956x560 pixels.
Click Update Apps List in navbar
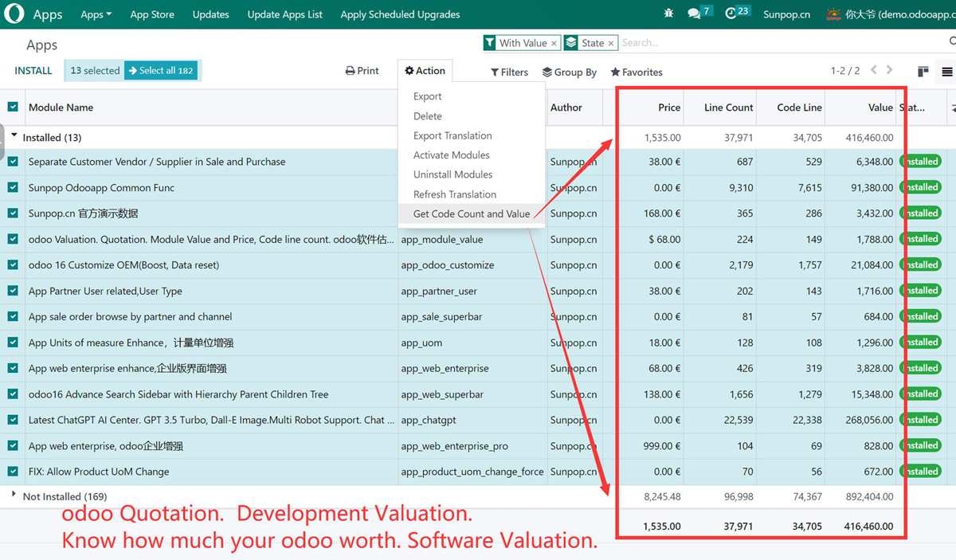(x=284, y=14)
